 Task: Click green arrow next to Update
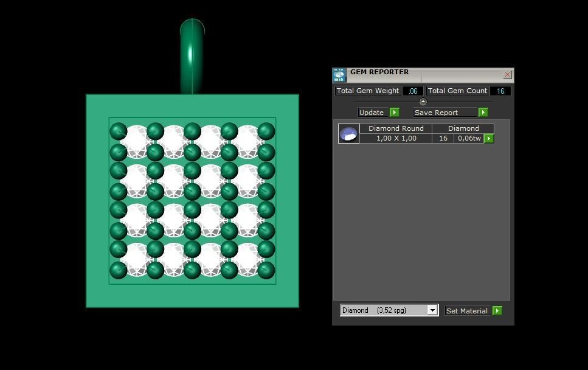tap(395, 113)
